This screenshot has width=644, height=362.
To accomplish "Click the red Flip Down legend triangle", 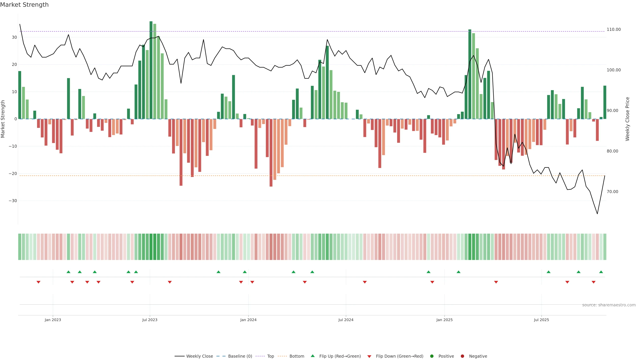I will pyautogui.click(x=369, y=356).
